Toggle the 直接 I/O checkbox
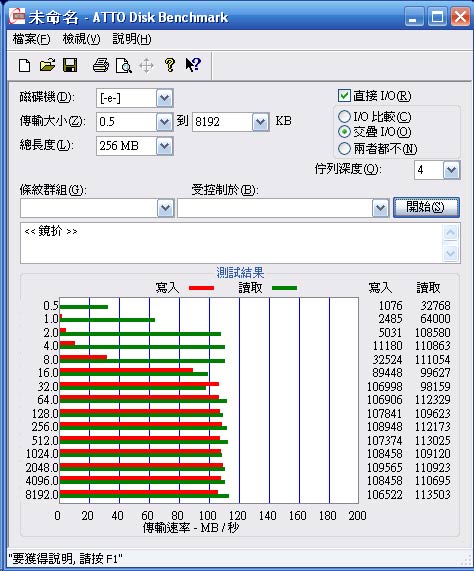Image resolution: width=474 pixels, height=571 pixels. pyautogui.click(x=344, y=96)
